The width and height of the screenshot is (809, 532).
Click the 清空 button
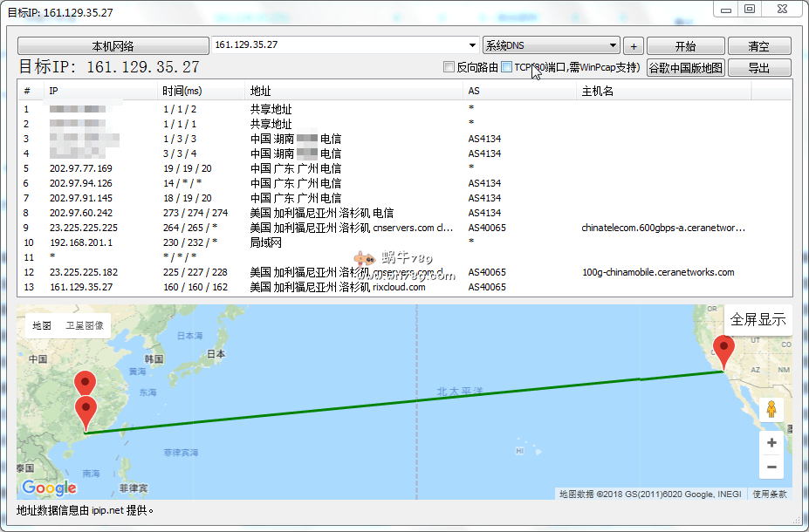click(758, 46)
